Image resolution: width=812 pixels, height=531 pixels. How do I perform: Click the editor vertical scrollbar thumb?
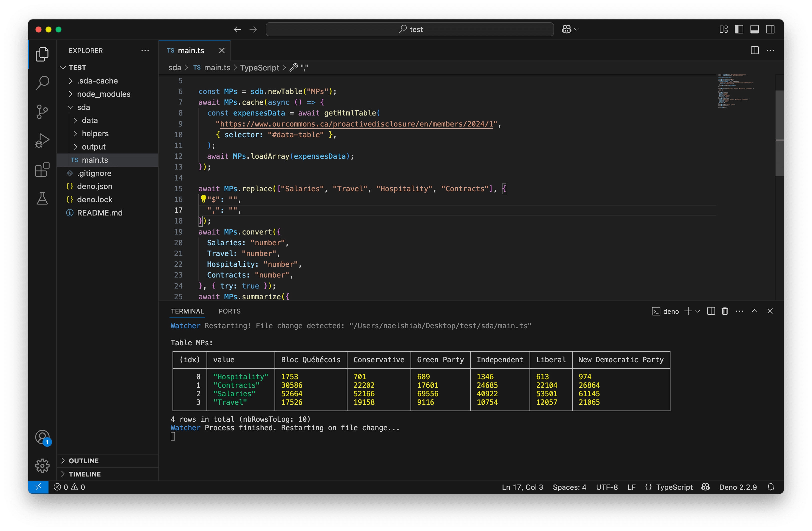[779, 133]
